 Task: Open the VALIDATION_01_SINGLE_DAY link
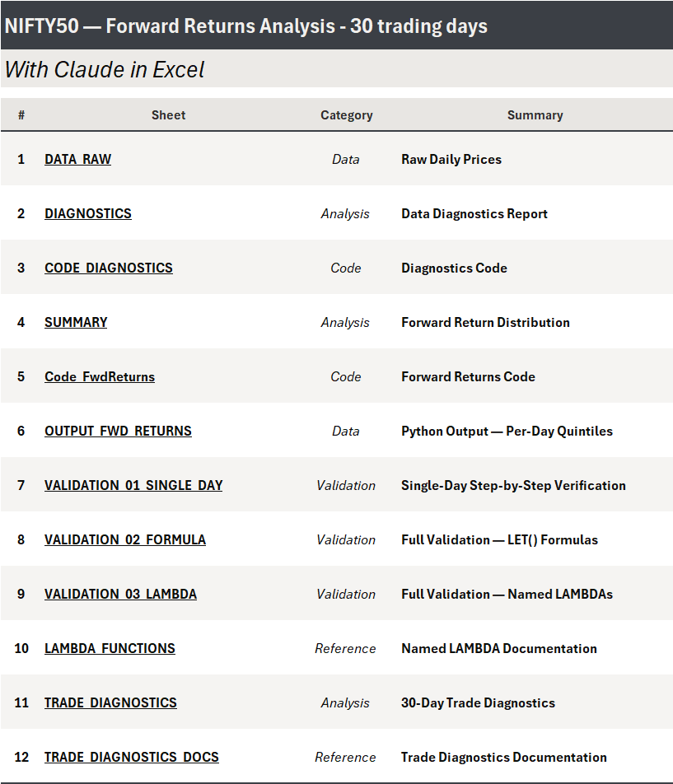point(133,485)
